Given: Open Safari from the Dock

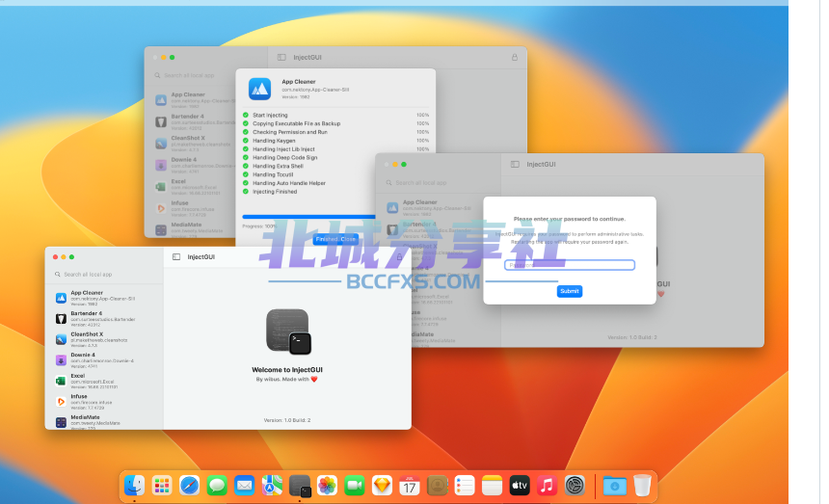Looking at the screenshot, I should click(189, 485).
